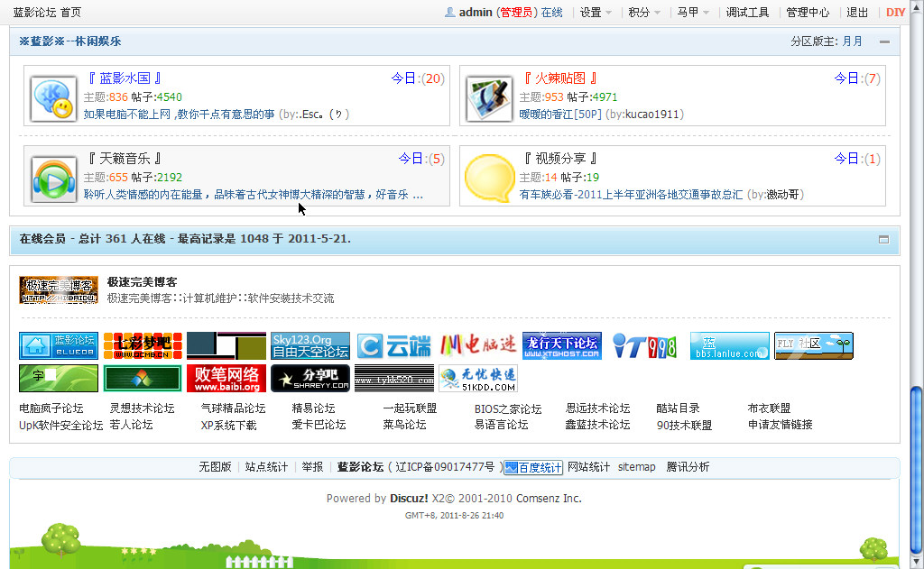Open post 如果电脑不能上网,教你干点有意思的事
924x569 pixels.
tap(180, 115)
